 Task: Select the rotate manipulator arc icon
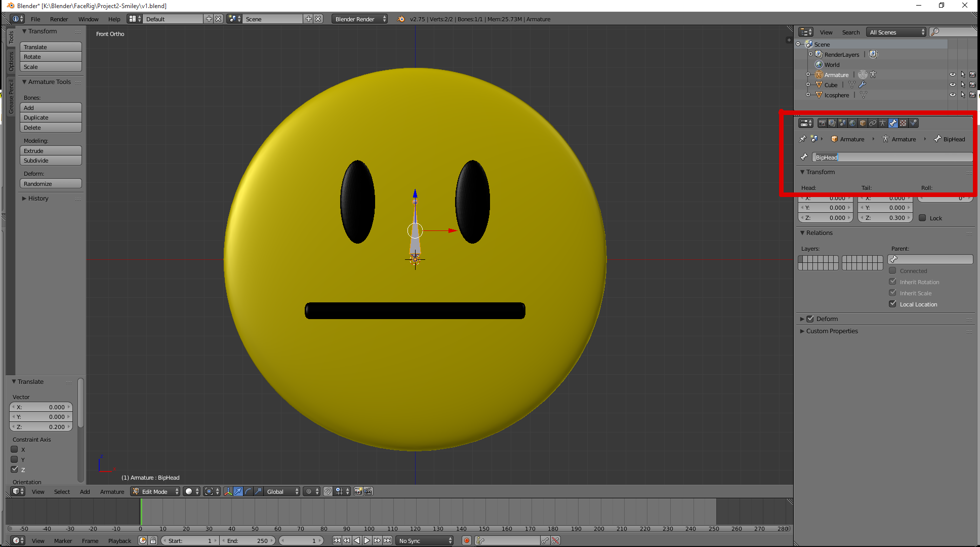[x=248, y=491]
